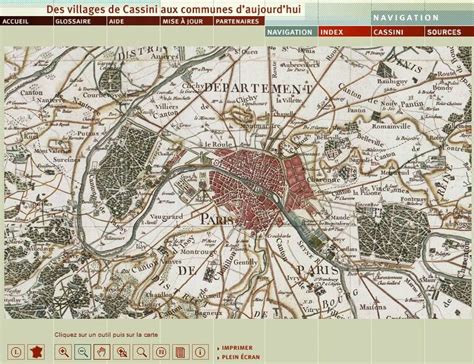474x364 pixels.
Task: Select the magnifier with arrow tool
Action: pyautogui.click(x=122, y=352)
